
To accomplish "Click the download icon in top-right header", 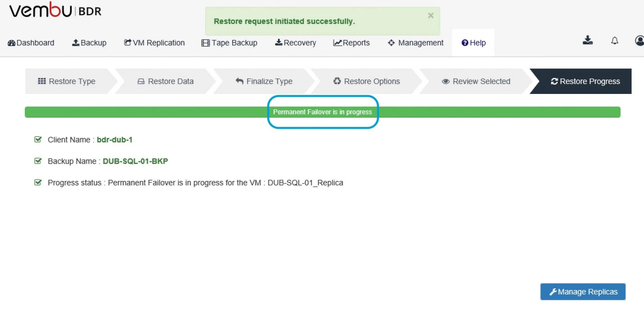I will [587, 41].
